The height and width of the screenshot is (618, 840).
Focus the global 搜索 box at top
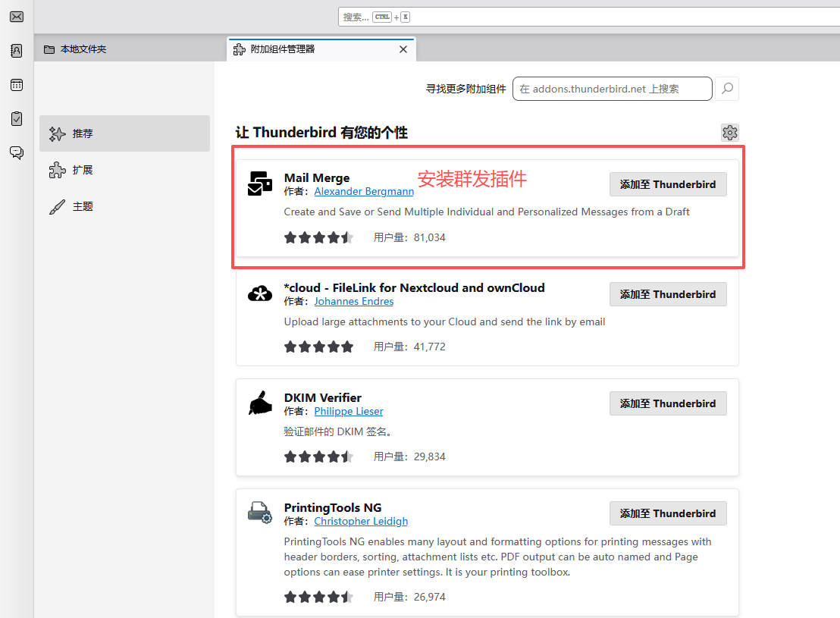[589, 17]
